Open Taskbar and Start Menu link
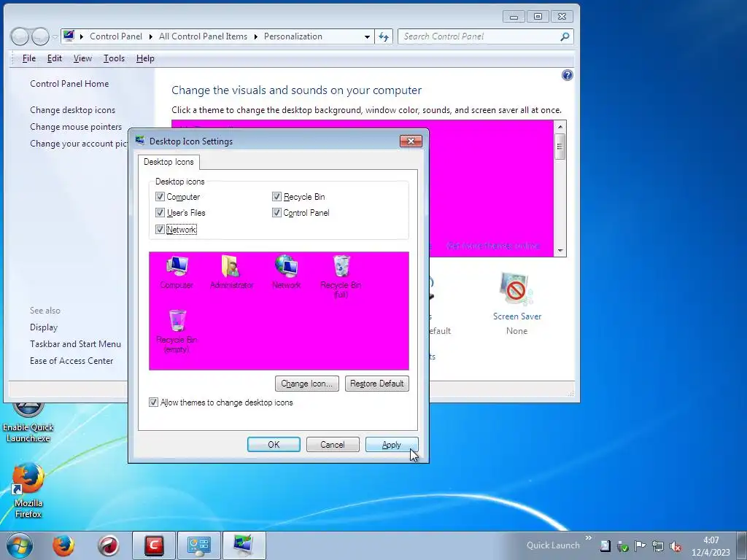 click(75, 344)
